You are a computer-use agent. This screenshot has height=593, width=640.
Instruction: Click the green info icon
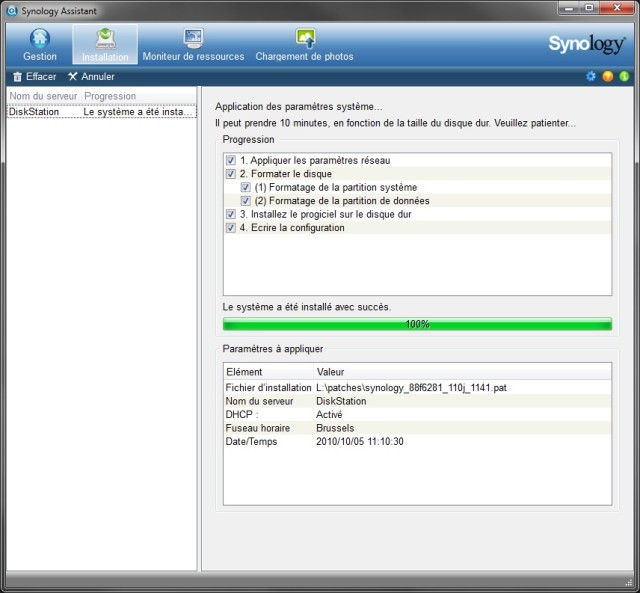pos(624,76)
